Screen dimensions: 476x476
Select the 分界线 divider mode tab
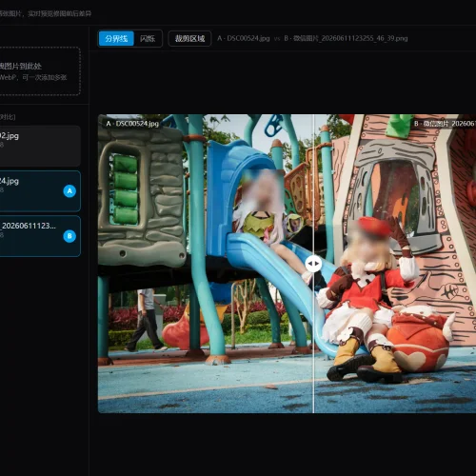(116, 38)
